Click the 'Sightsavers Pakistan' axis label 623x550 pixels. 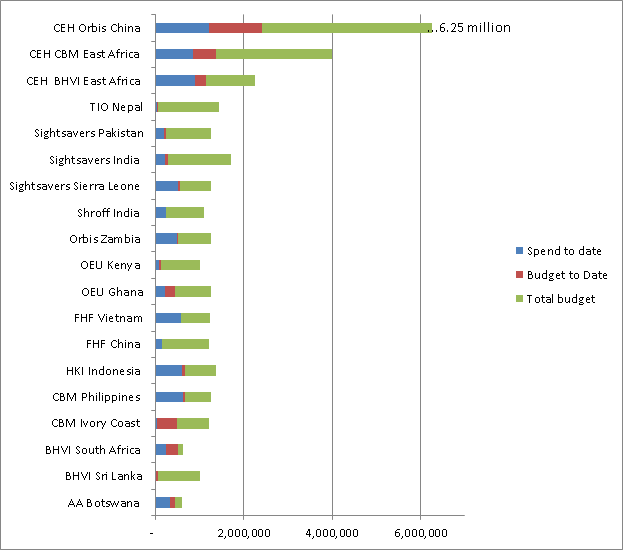tap(89, 133)
